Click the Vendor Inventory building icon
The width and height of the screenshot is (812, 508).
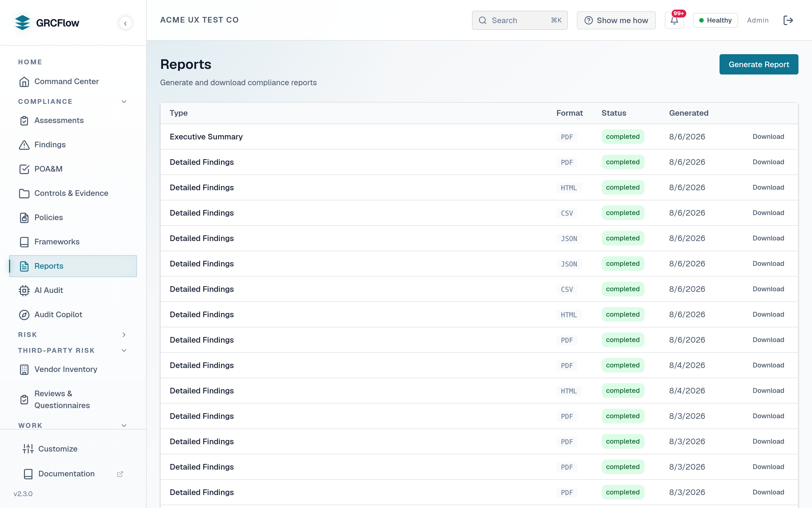tap(24, 370)
